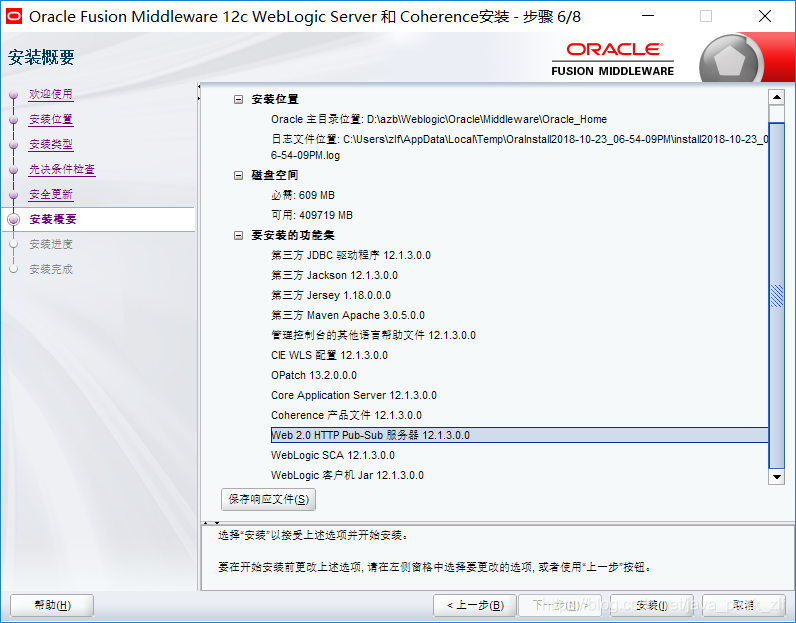Click the 安装概要 step bullet icon
Viewport: 796px width, 623px height.
[14, 219]
